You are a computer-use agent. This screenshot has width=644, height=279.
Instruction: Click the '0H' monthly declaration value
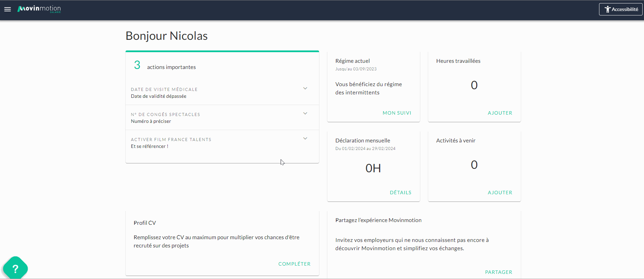tap(373, 168)
